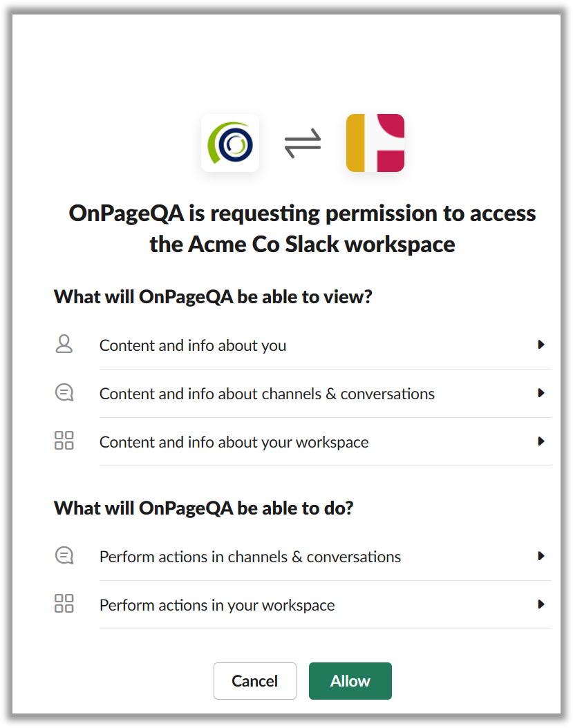Click grid icon beside 'Content and info about your workspace'
573x728 pixels.
(x=64, y=441)
